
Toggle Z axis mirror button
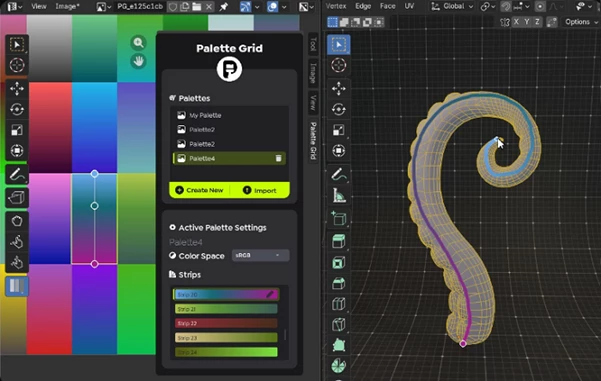[x=537, y=22]
